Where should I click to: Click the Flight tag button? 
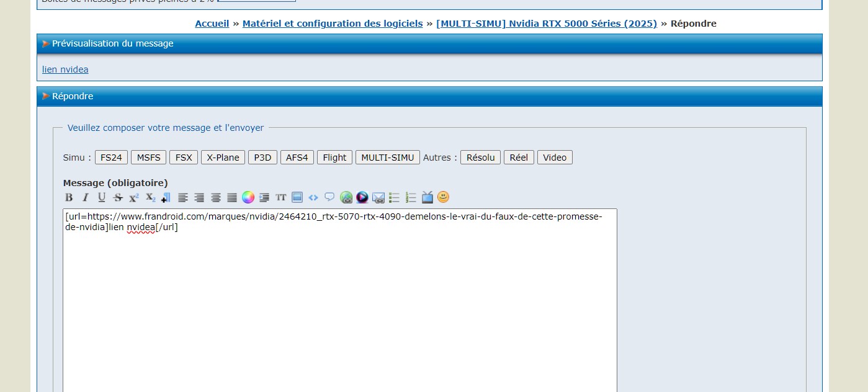(335, 158)
